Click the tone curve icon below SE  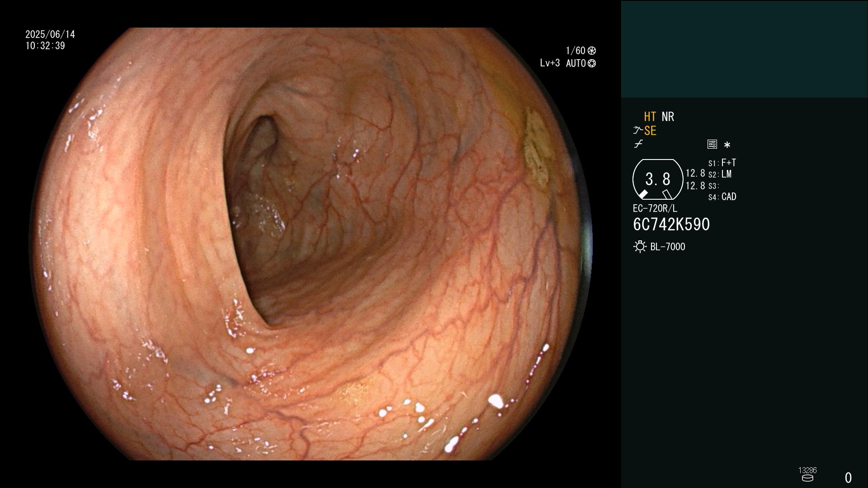(638, 144)
